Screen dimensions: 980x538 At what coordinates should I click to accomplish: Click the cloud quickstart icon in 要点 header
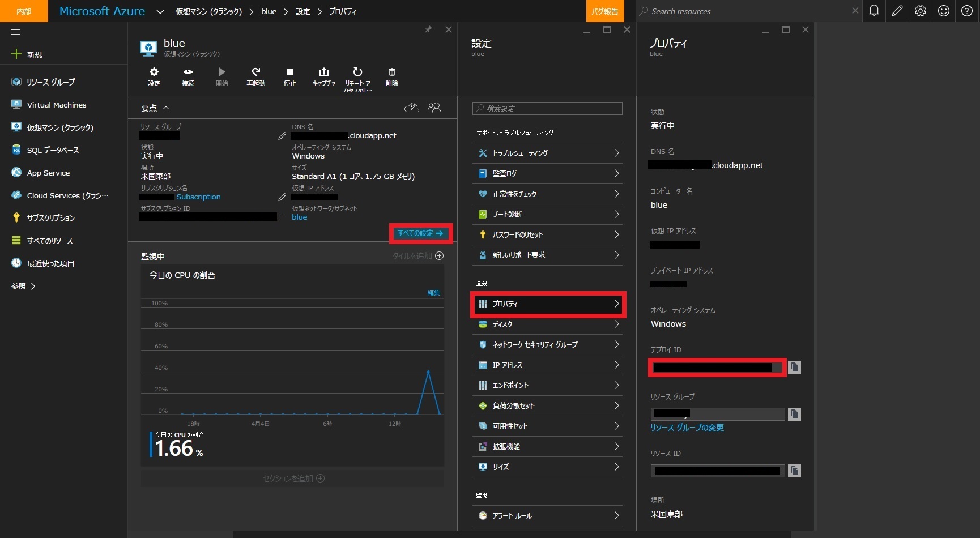point(412,108)
